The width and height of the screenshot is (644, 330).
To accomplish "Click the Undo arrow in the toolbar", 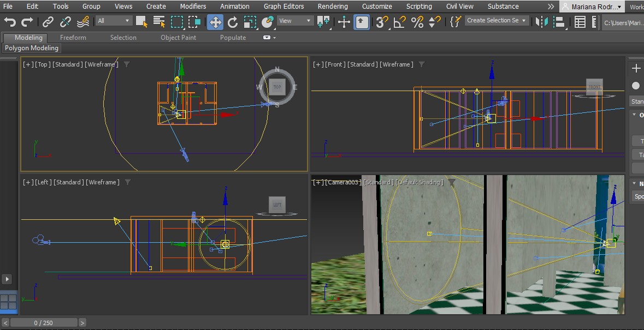I will click(10, 22).
